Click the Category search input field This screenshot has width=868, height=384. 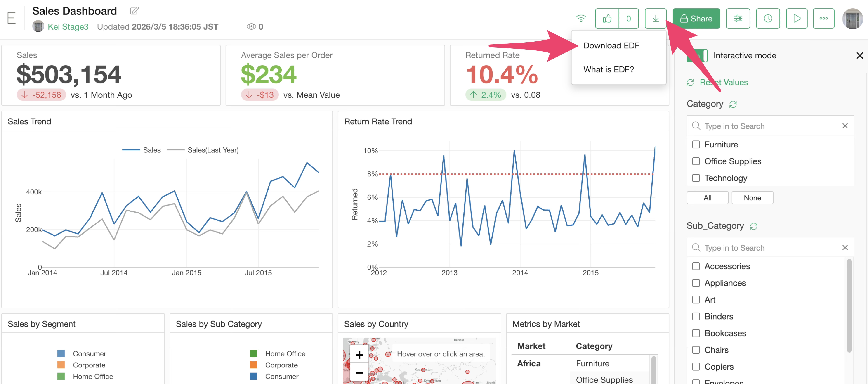point(768,126)
